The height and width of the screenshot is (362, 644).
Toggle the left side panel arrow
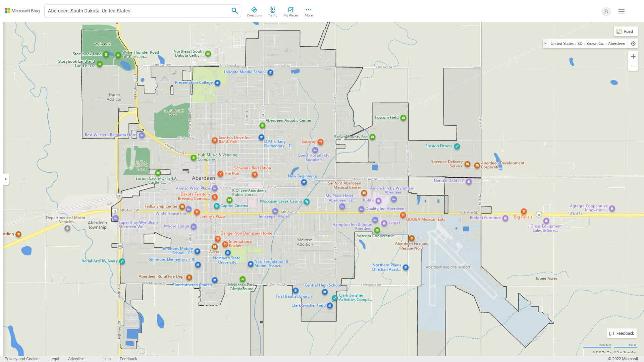[5, 179]
